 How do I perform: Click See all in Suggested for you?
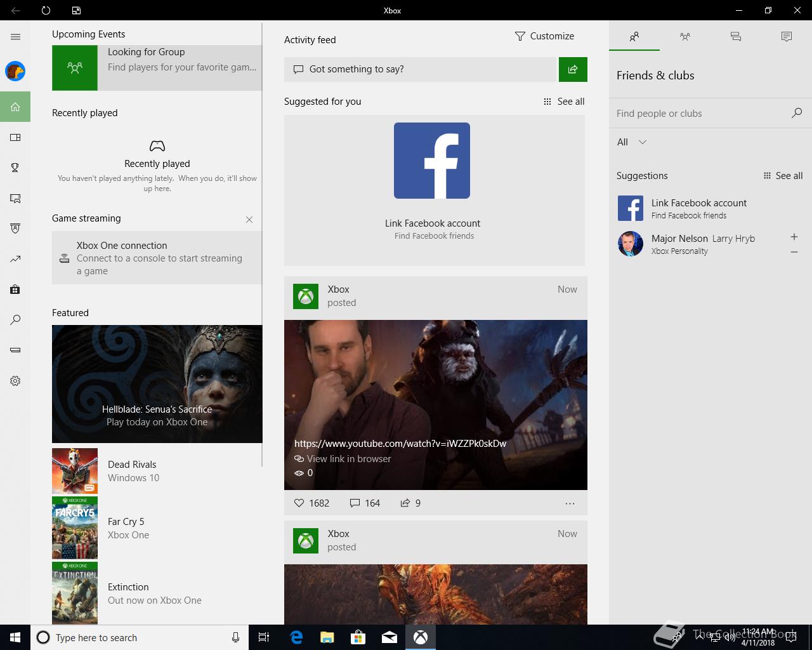point(564,102)
